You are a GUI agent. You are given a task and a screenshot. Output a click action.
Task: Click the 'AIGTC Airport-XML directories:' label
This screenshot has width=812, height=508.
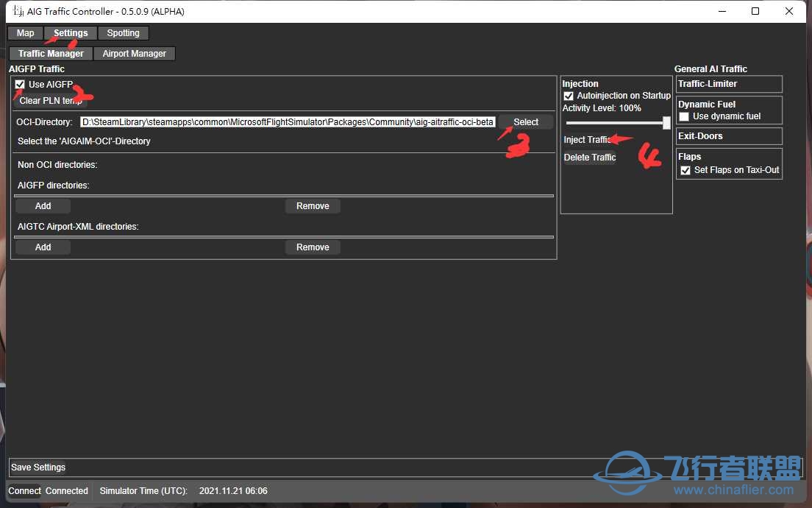click(x=78, y=227)
